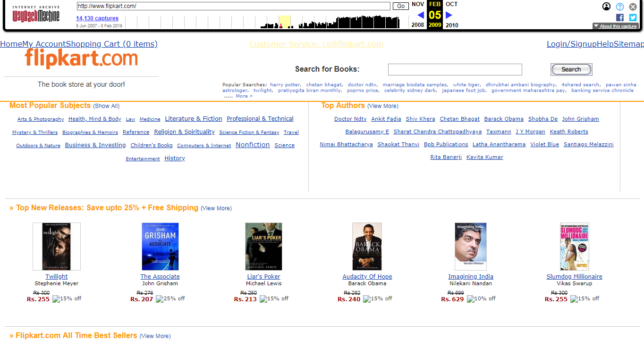Click the flipkart.com logo
This screenshot has height=347, width=644.
tap(81, 59)
